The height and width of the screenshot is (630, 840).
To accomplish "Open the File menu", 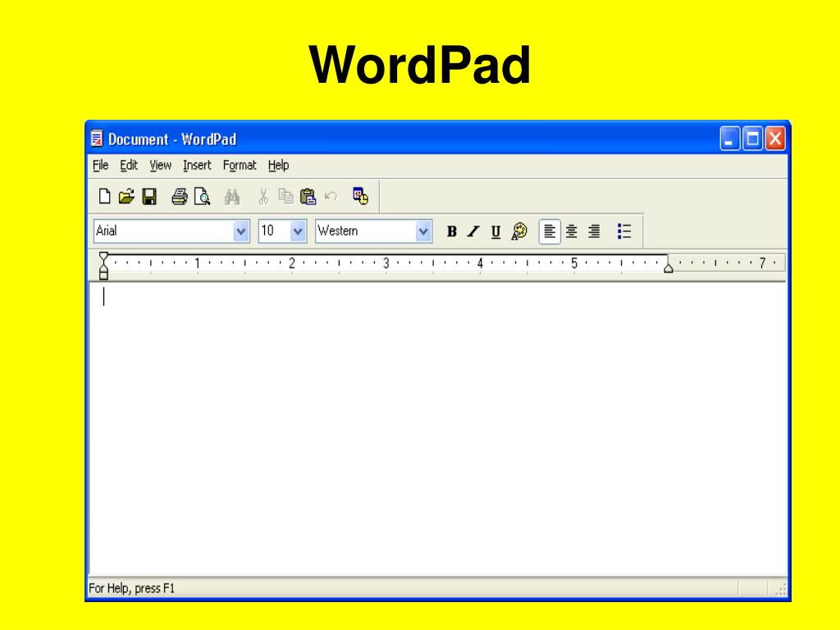I will tap(101, 165).
